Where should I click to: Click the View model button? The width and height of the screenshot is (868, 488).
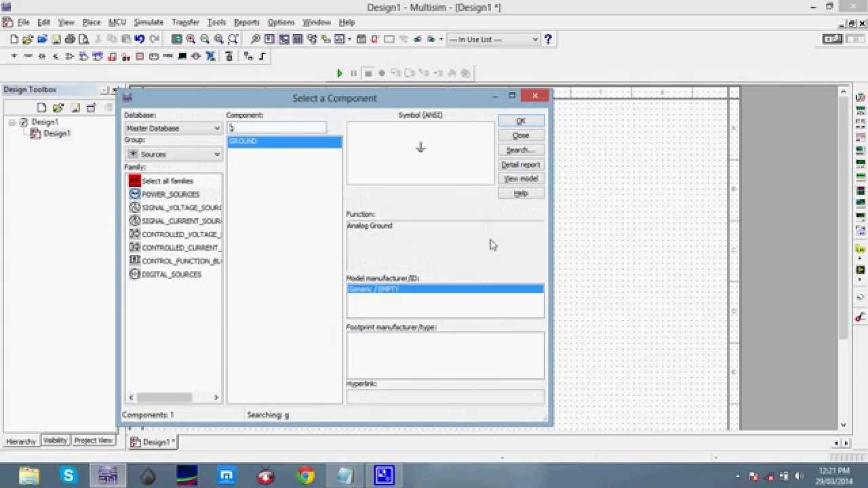pos(521,179)
